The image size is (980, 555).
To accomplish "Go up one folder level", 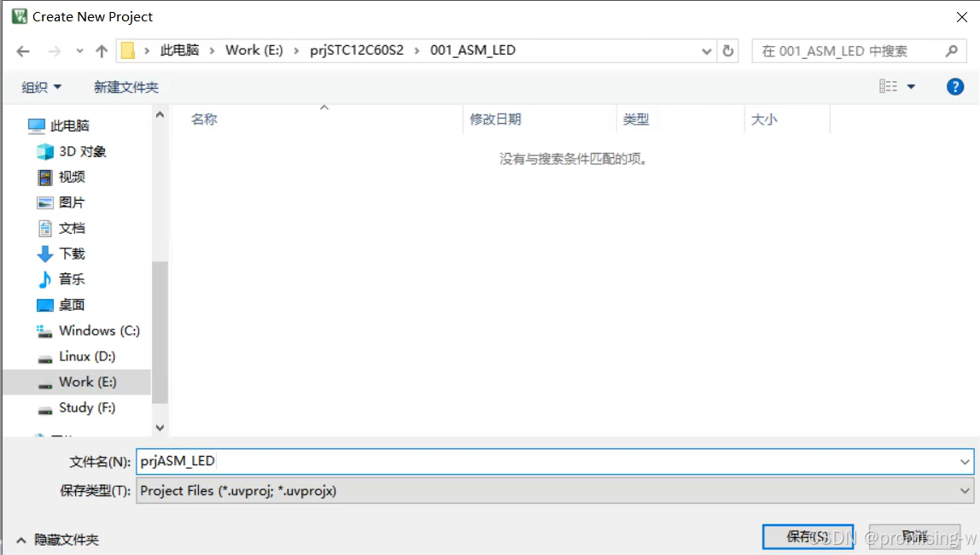I will (x=102, y=51).
